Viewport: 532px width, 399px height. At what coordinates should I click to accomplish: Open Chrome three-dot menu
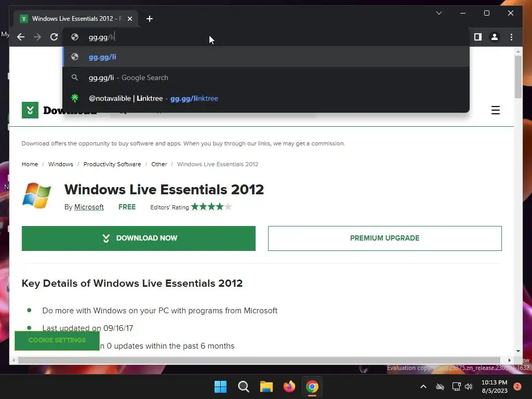pyautogui.click(x=511, y=37)
